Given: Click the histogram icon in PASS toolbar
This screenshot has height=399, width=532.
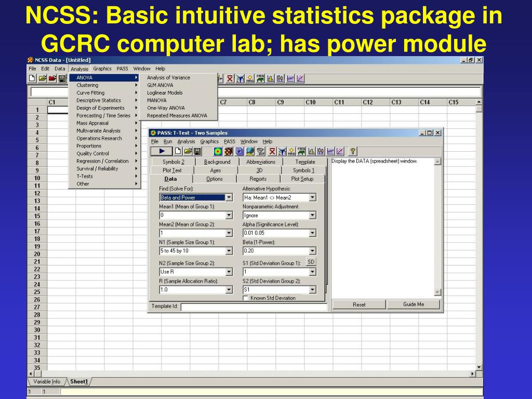Looking at the screenshot, I should [311, 151].
